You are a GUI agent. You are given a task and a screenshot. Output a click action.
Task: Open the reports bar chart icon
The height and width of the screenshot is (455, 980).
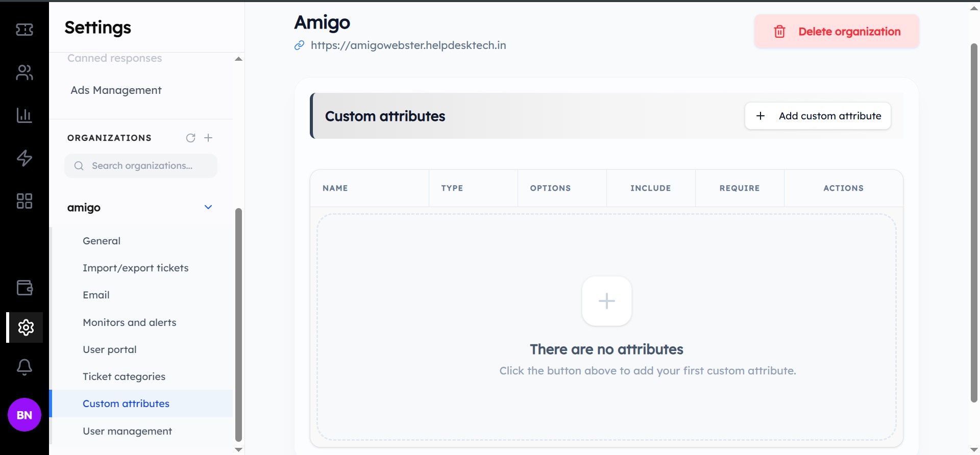(24, 115)
